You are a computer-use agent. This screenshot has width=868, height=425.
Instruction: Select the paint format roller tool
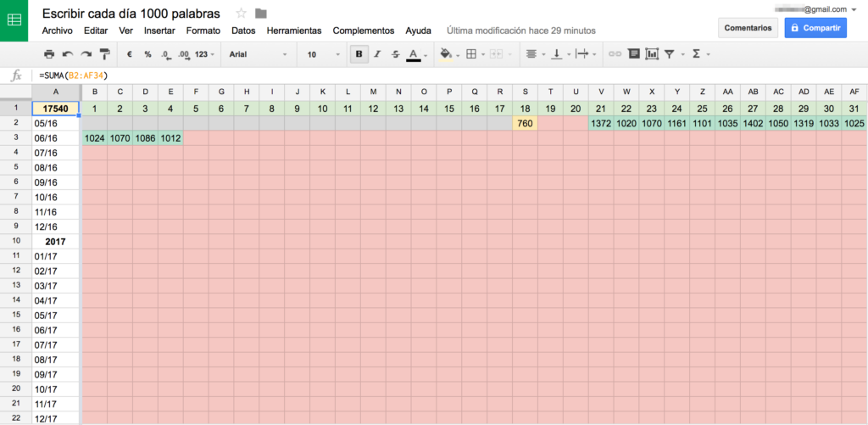pyautogui.click(x=104, y=54)
